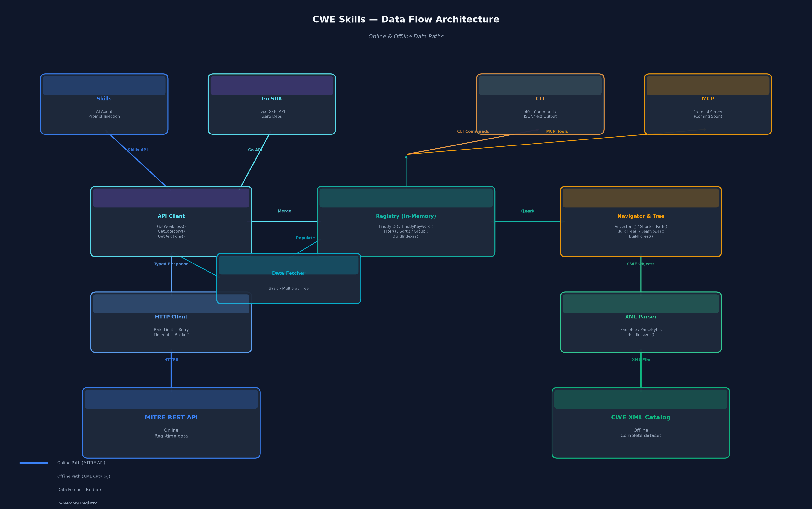Select the MITRE REST API node
This screenshot has height=509, width=812.
coord(171,423)
